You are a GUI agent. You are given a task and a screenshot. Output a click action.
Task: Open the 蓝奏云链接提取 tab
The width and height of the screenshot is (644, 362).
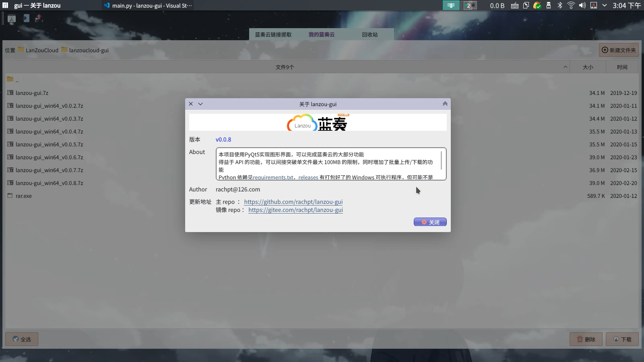coord(273,35)
